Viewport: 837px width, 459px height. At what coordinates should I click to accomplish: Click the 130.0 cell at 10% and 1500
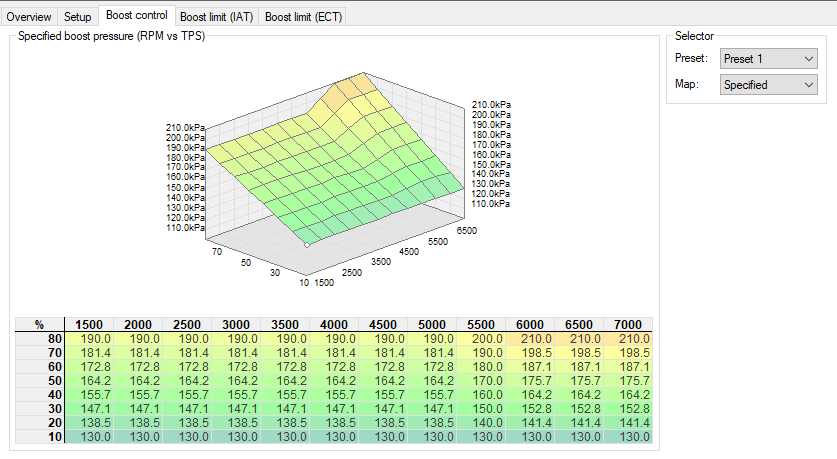pyautogui.click(x=89, y=436)
